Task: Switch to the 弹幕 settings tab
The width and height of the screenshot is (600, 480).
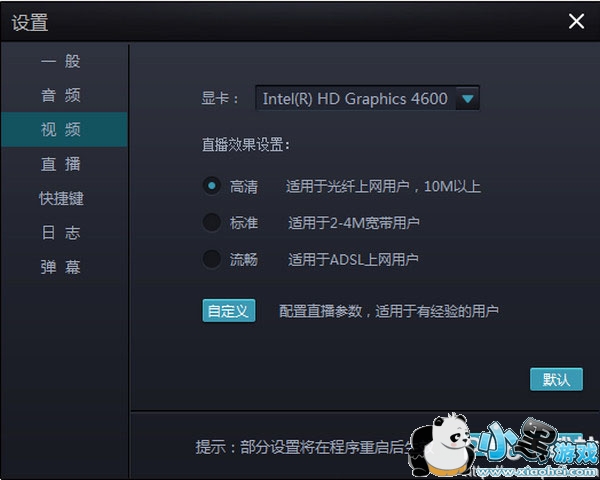Action: pos(62,267)
